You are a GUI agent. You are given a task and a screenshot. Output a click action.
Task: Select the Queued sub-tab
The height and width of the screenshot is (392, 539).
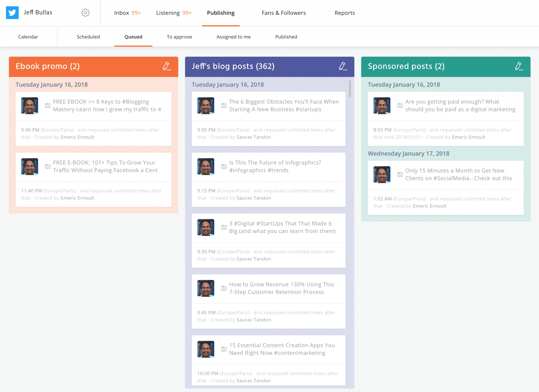click(x=133, y=37)
